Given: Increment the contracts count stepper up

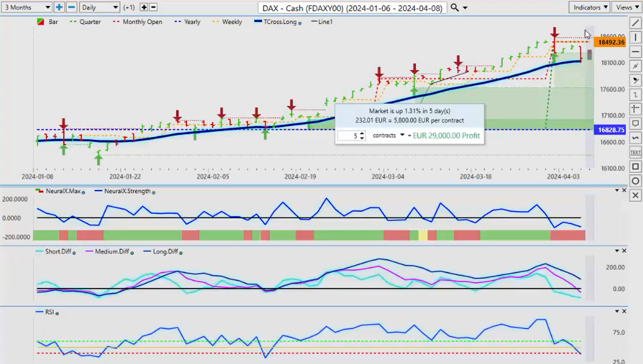Looking at the screenshot, I should pos(362,133).
